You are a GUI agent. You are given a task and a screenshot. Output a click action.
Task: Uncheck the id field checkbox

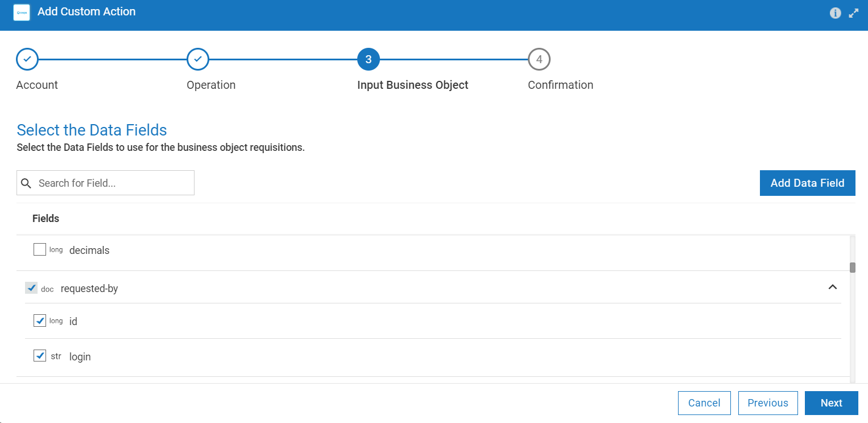click(40, 321)
